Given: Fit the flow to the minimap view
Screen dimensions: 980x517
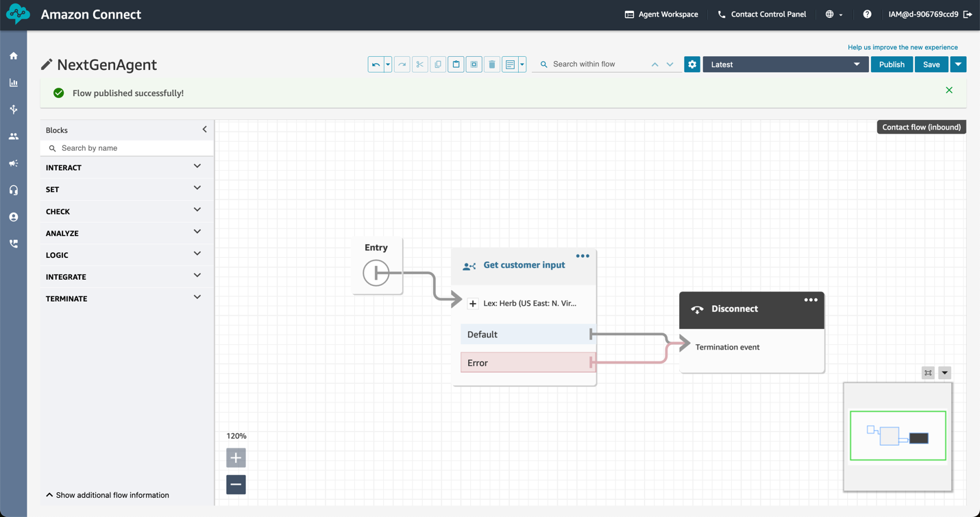Looking at the screenshot, I should (x=928, y=373).
